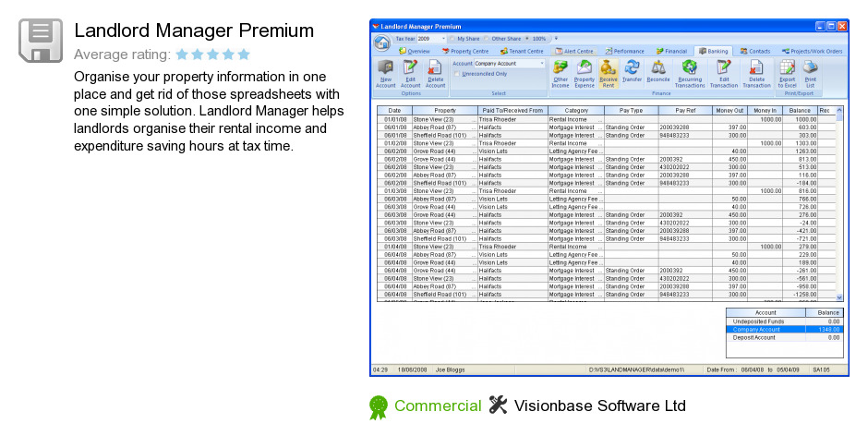Click 'Joe Bloggs' in the status bar
The height and width of the screenshot is (448, 868).
450,369
